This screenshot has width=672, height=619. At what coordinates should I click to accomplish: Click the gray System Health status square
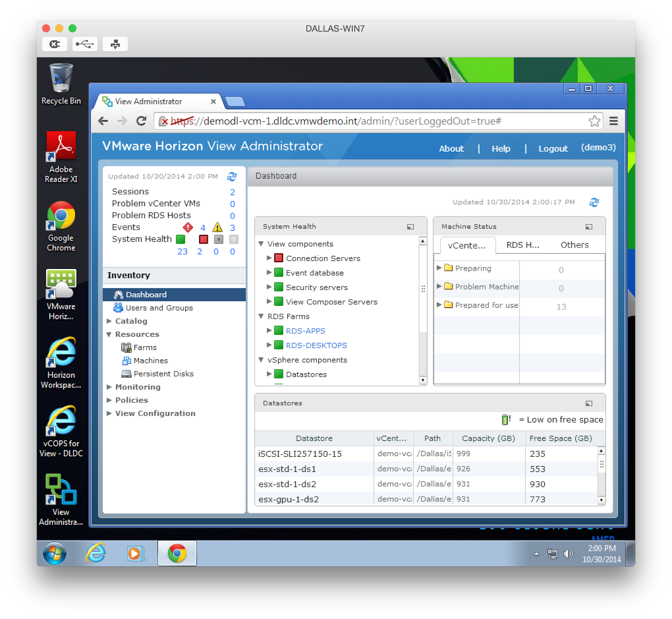pos(218,239)
